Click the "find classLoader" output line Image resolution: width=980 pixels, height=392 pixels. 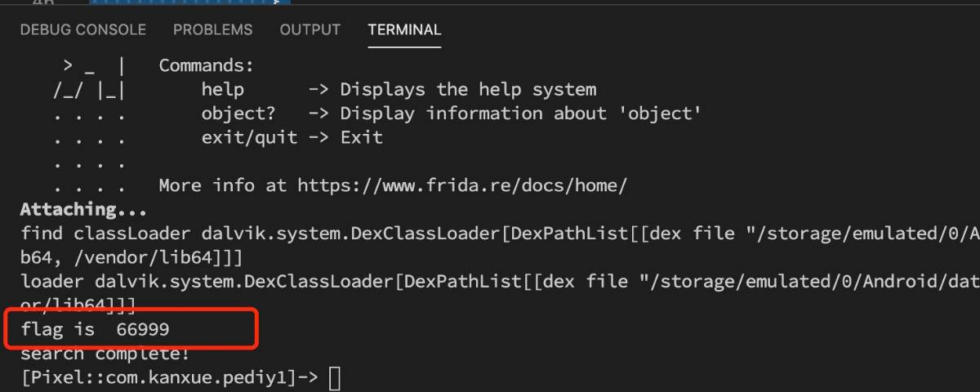click(x=500, y=234)
